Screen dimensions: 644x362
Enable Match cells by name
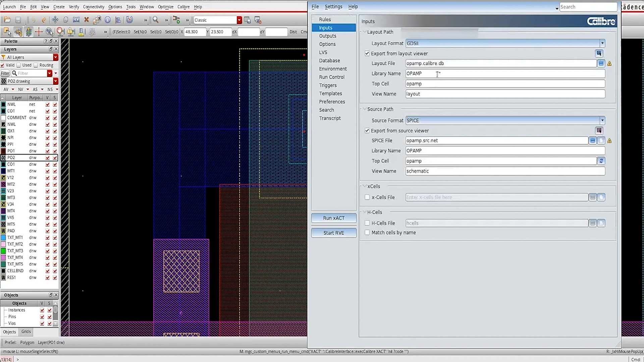[367, 232]
